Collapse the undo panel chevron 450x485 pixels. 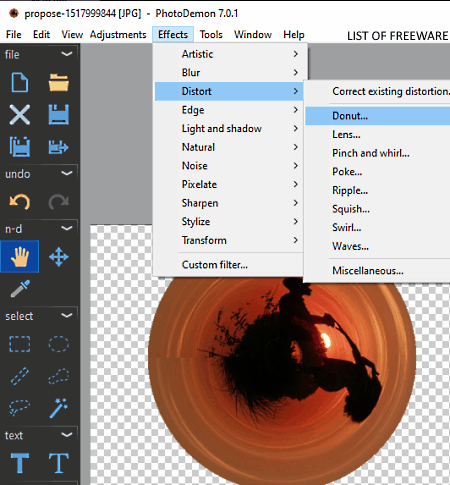coord(67,173)
